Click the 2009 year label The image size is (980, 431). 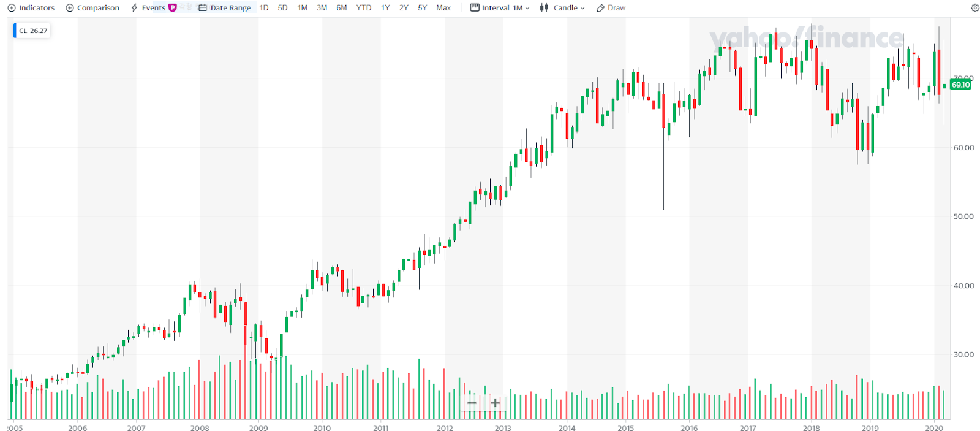tap(258, 428)
